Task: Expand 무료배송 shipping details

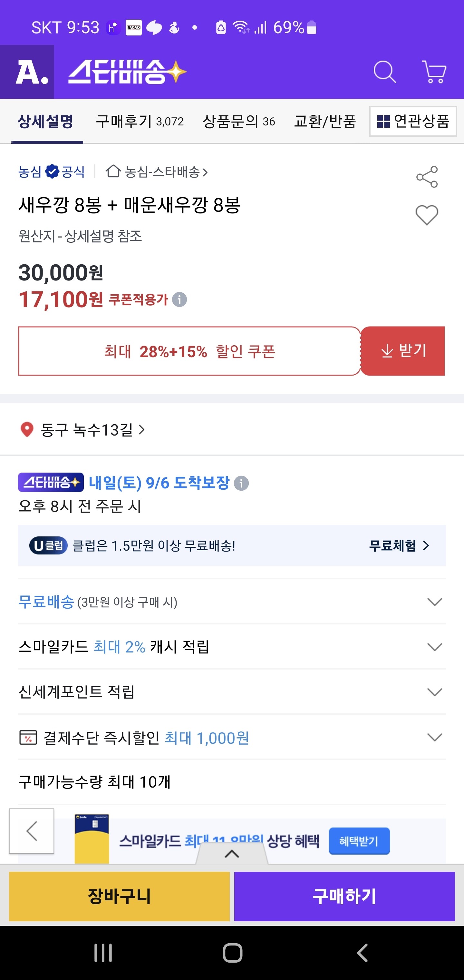Action: (434, 602)
